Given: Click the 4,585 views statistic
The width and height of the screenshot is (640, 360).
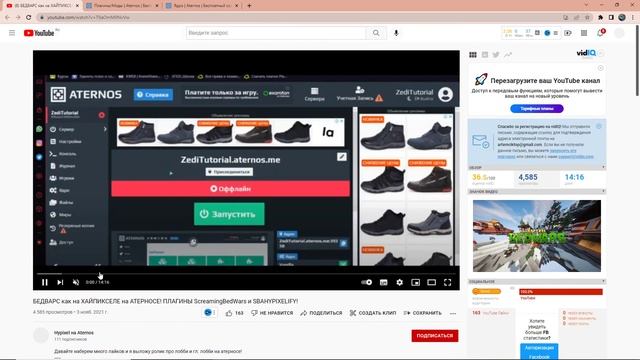Looking at the screenshot, I should 528,177.
